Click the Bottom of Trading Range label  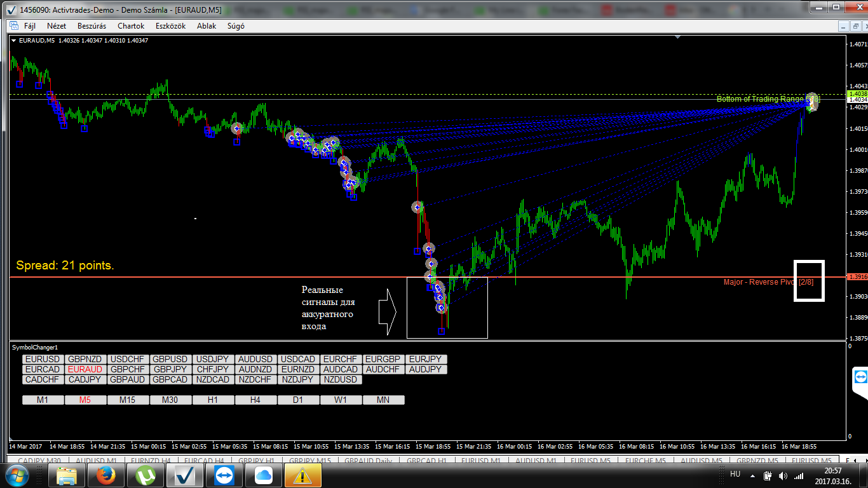pyautogui.click(x=768, y=99)
